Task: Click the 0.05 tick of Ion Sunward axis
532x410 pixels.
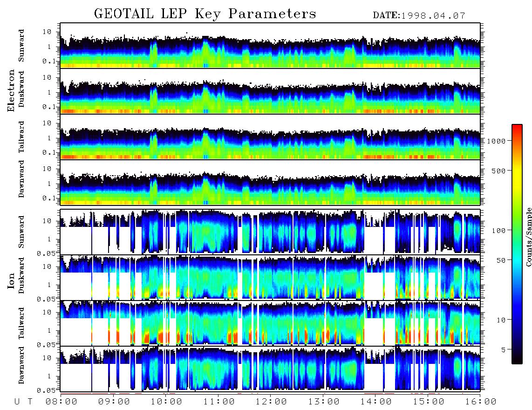Action: 46,253
